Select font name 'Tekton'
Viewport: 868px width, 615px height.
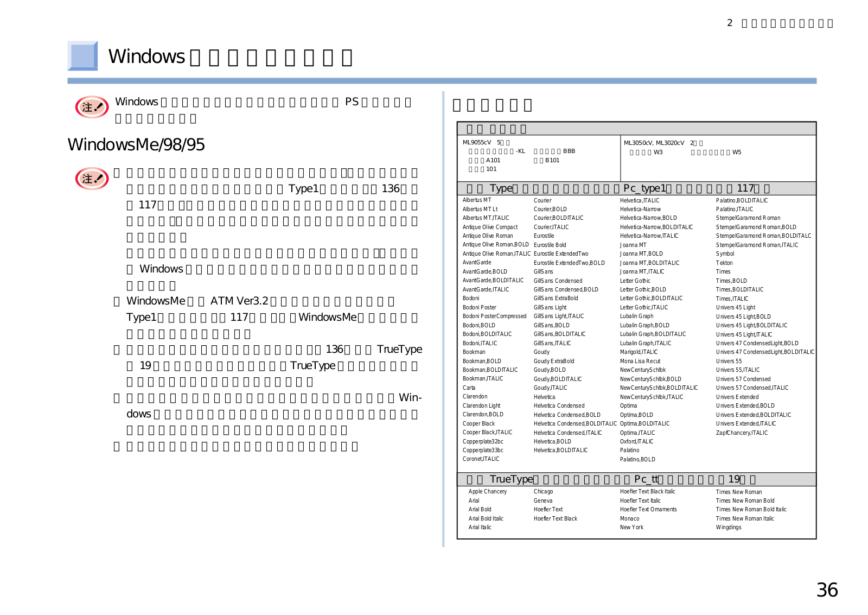[724, 263]
